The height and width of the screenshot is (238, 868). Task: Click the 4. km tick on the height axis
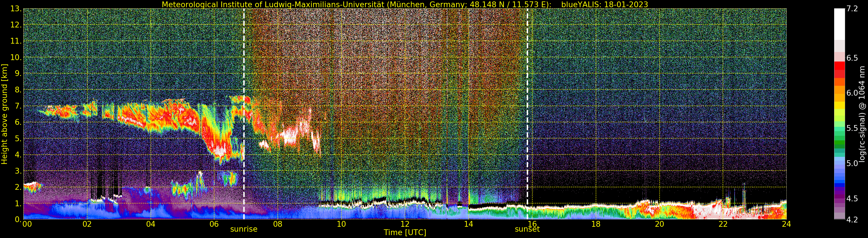pyautogui.click(x=18, y=155)
